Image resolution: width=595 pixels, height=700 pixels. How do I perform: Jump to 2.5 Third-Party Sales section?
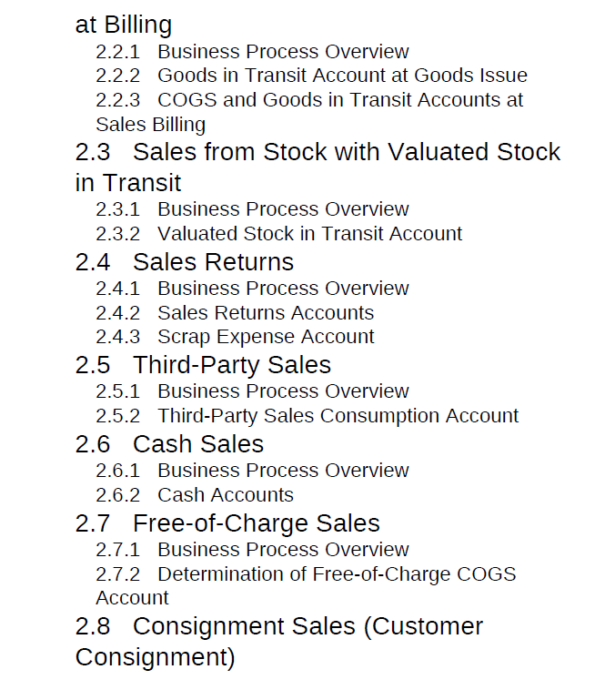click(x=203, y=365)
